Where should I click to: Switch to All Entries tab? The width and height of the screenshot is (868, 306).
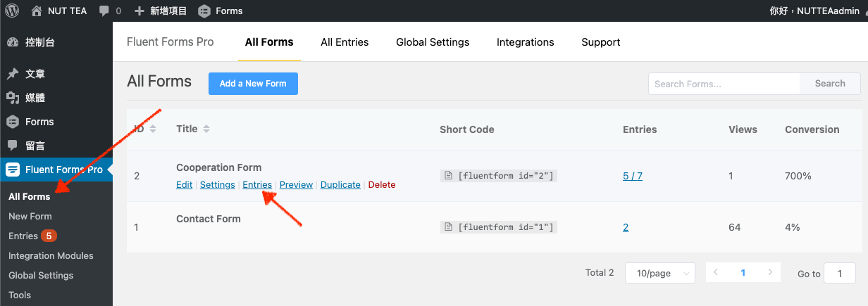[x=345, y=42]
